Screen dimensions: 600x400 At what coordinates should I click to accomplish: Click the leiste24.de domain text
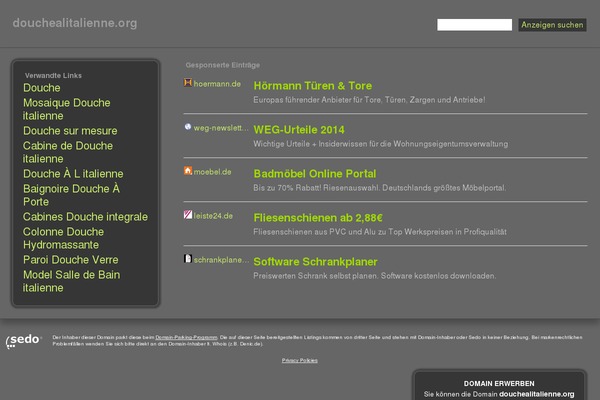[213, 216]
